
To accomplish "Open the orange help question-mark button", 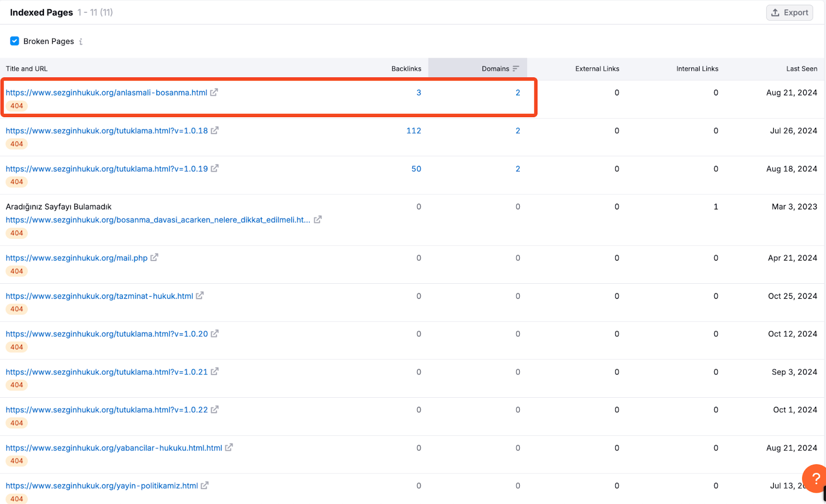I will click(x=815, y=479).
